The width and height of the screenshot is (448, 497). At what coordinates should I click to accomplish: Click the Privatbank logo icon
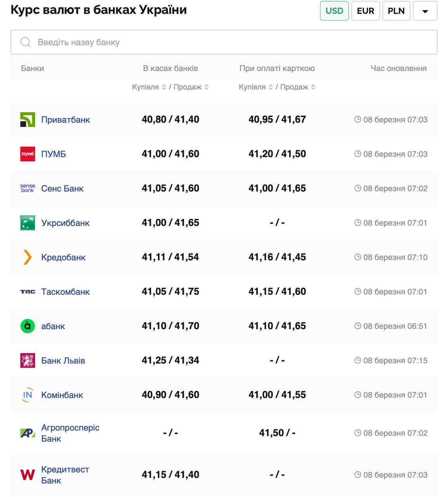(x=28, y=120)
